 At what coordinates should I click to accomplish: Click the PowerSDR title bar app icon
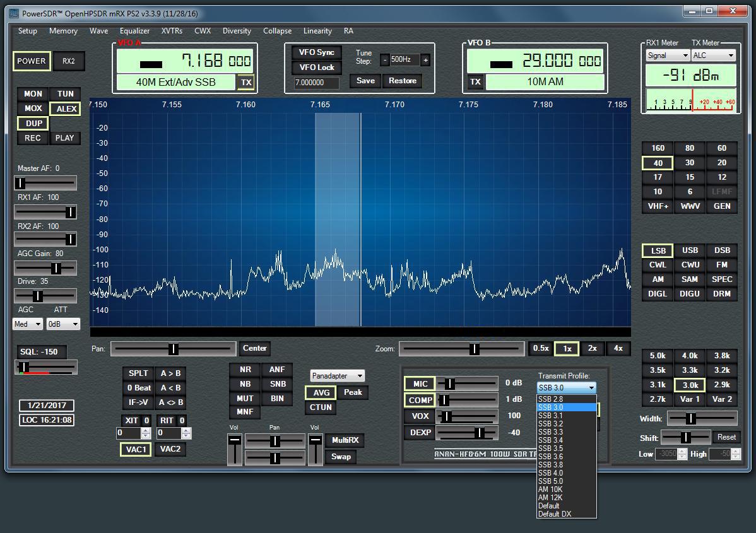[14, 13]
